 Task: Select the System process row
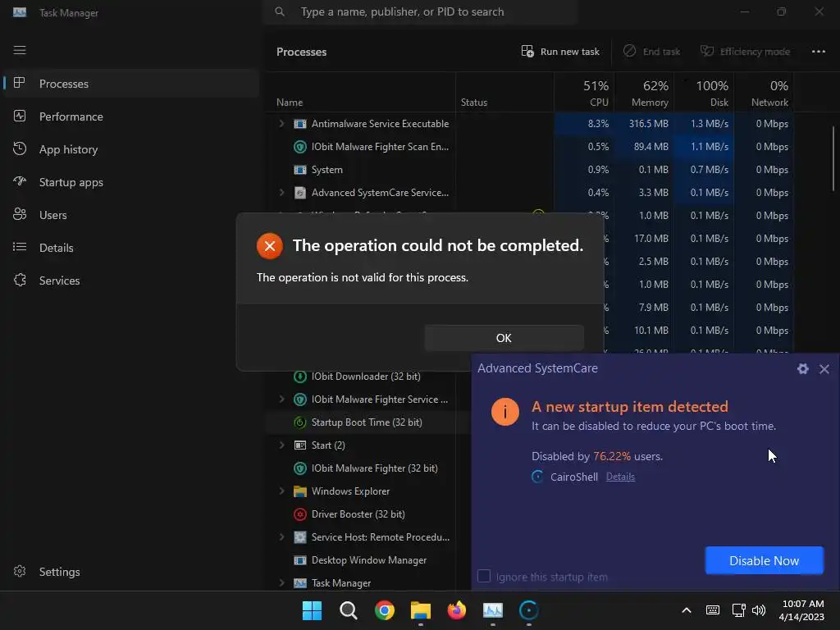click(x=529, y=170)
